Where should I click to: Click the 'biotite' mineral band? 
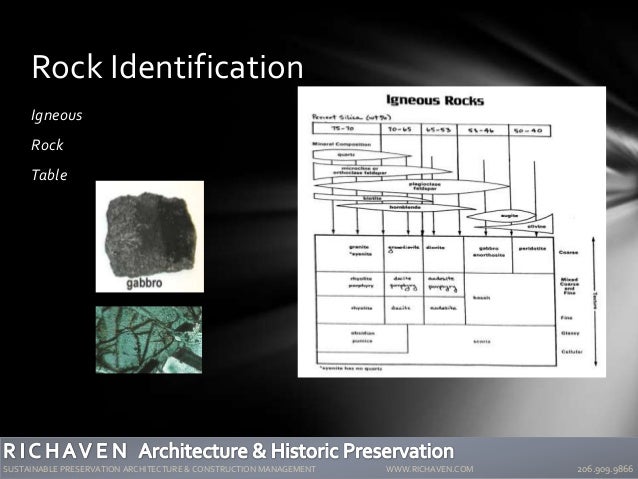pyautogui.click(x=372, y=198)
